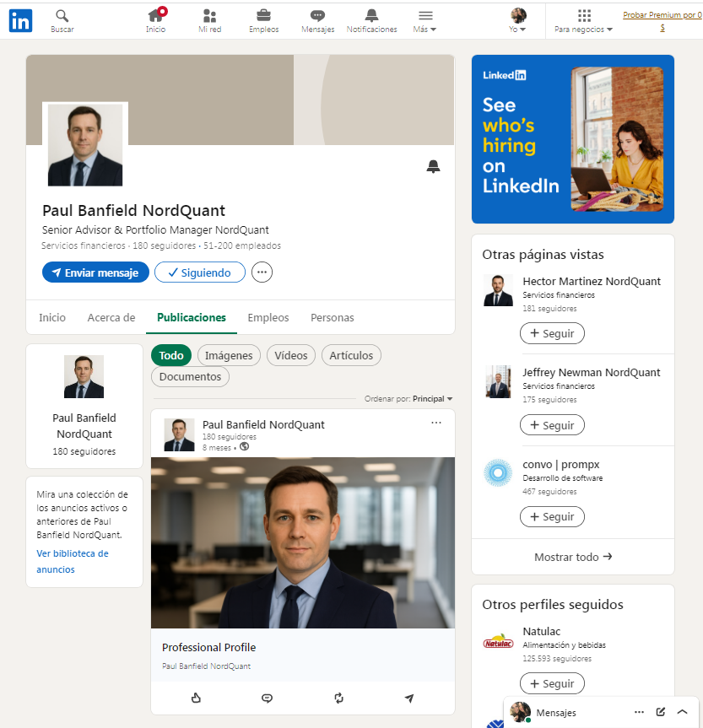Click Probar Premium link

coord(662,21)
